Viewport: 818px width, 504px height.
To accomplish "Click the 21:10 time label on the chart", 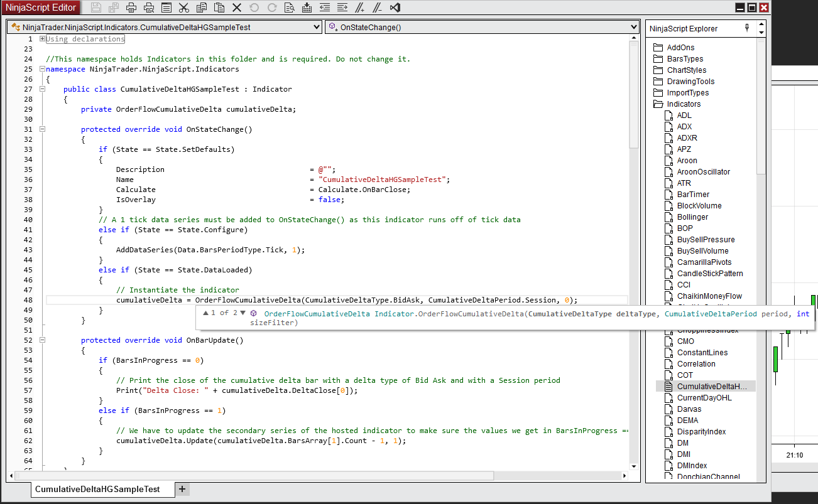I will [x=794, y=454].
